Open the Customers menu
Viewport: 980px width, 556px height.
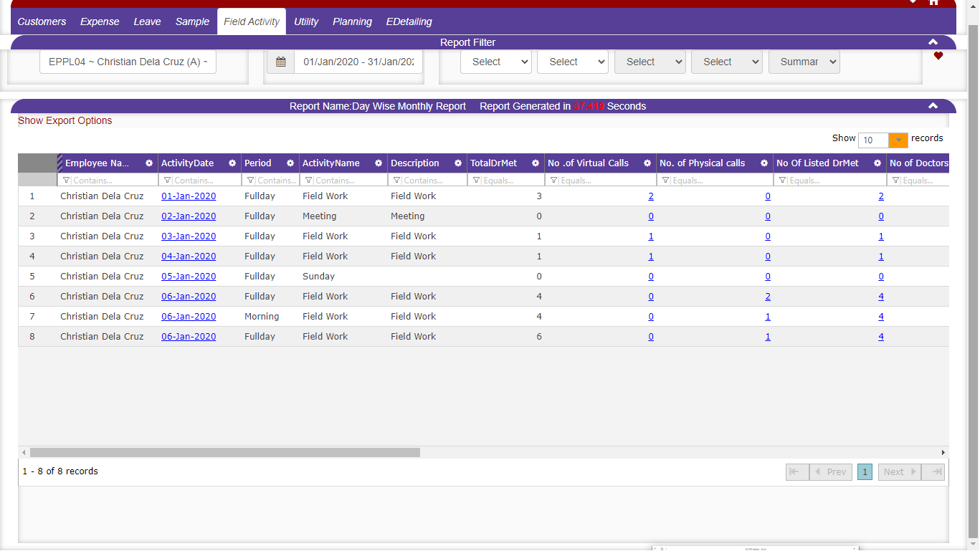pos(42,21)
